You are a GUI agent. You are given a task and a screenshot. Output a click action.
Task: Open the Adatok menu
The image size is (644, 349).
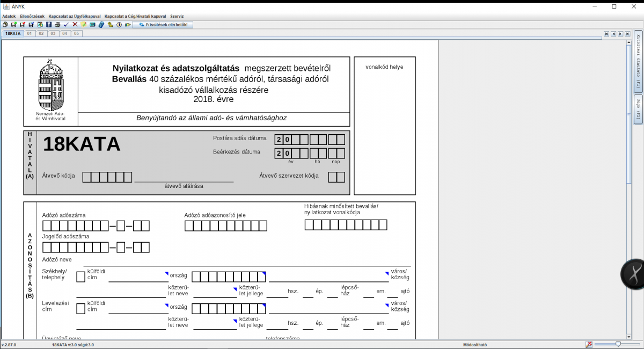[x=9, y=17]
